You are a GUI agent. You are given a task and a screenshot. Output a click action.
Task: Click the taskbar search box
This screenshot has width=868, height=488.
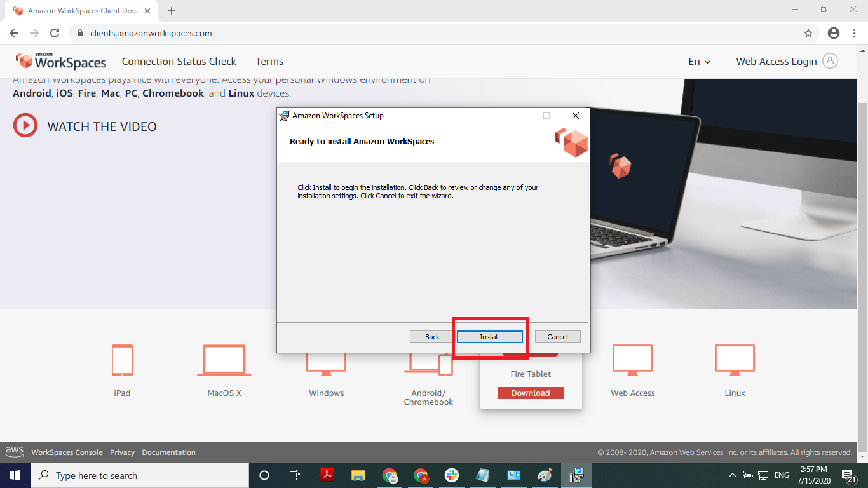coord(139,475)
